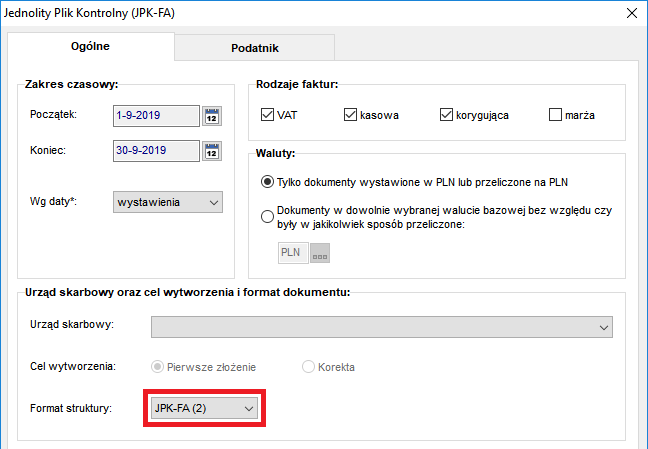The width and height of the screenshot is (648, 449).
Task: Choose Pierwsze złożenie radio button
Action: tap(157, 367)
